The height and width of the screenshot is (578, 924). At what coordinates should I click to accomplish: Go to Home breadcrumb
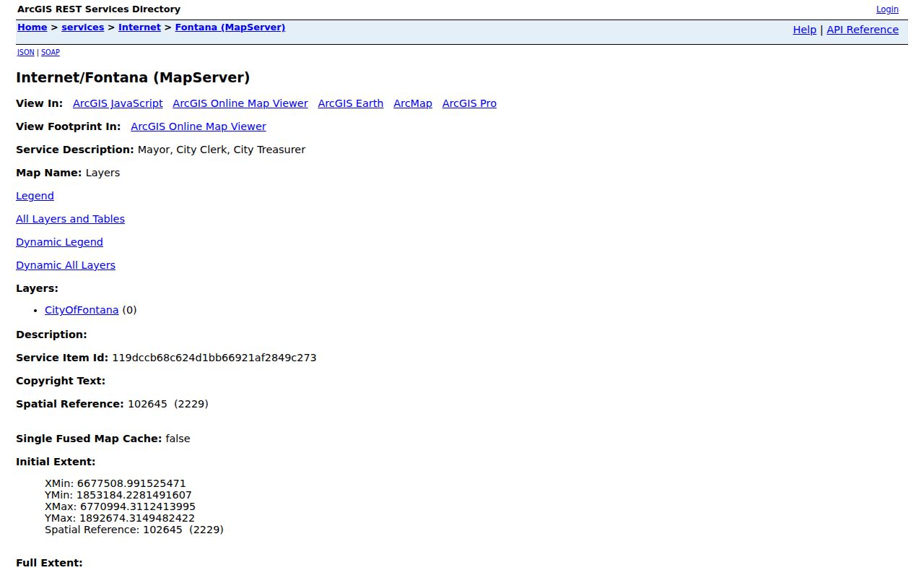point(32,27)
